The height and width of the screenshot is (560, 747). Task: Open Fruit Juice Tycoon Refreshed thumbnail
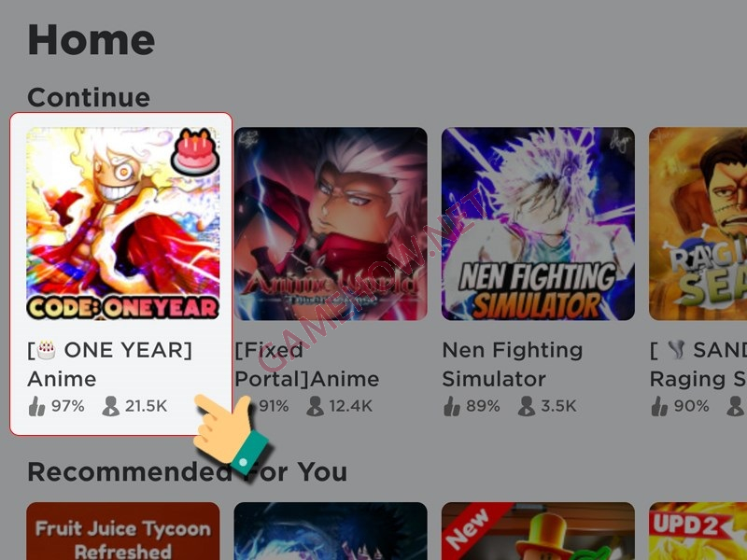[123, 531]
